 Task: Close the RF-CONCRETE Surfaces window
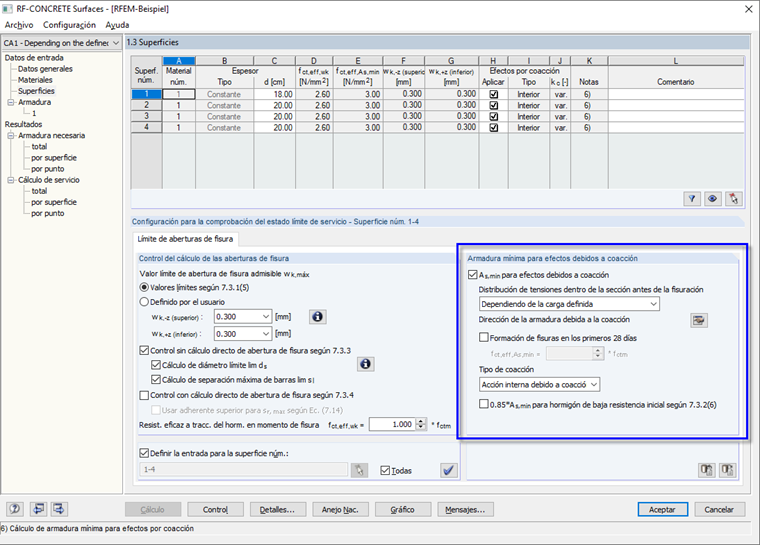748,9
